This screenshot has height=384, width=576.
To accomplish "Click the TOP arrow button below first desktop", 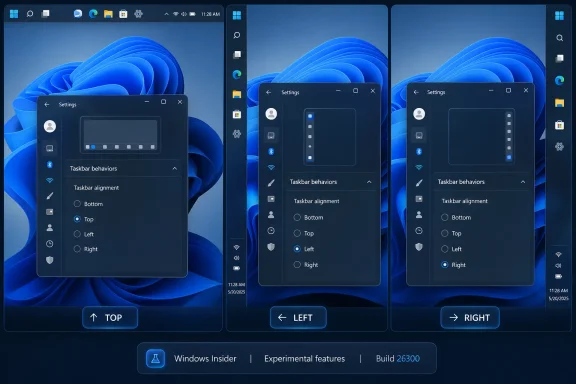I will point(110,317).
